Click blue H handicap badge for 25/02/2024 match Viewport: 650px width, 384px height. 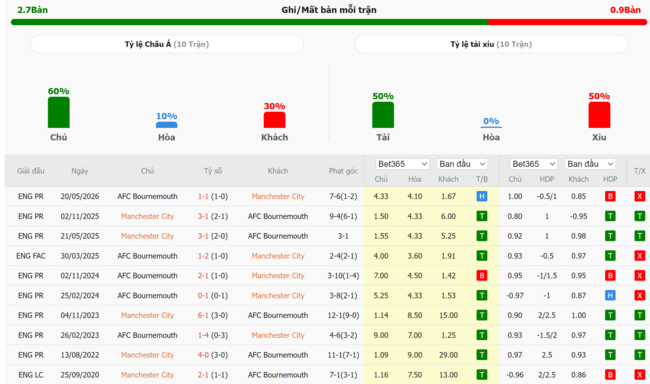tap(610, 295)
